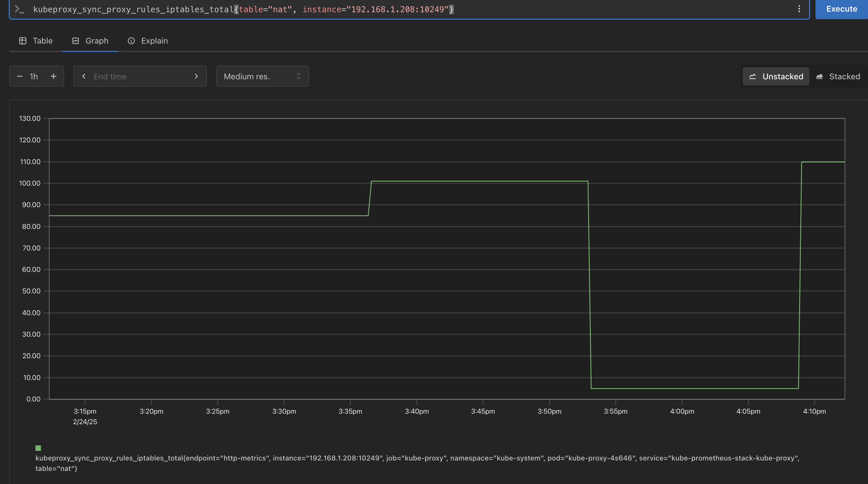Go to next end time arrow
This screenshot has height=484, width=868.
pyautogui.click(x=196, y=76)
